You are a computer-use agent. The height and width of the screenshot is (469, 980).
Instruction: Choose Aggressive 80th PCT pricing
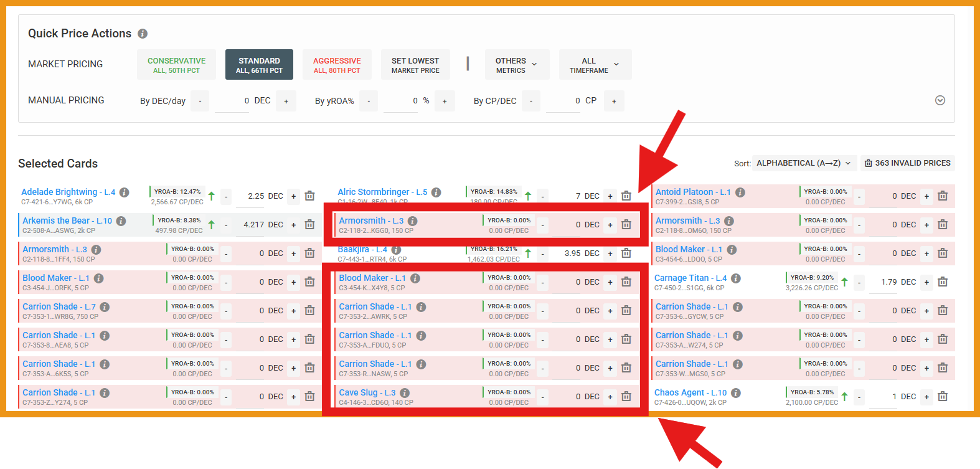click(x=337, y=65)
